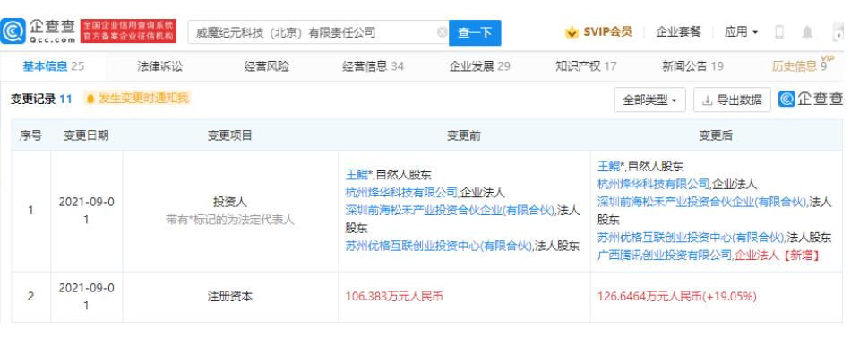View notifications via the bell icon
The image size is (868, 339).
tap(807, 32)
